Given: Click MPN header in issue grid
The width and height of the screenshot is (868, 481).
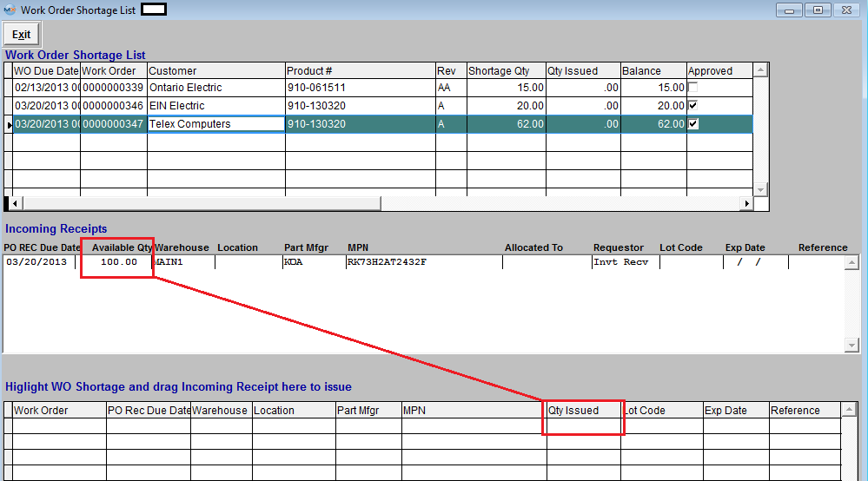Looking at the screenshot, I should (x=474, y=410).
